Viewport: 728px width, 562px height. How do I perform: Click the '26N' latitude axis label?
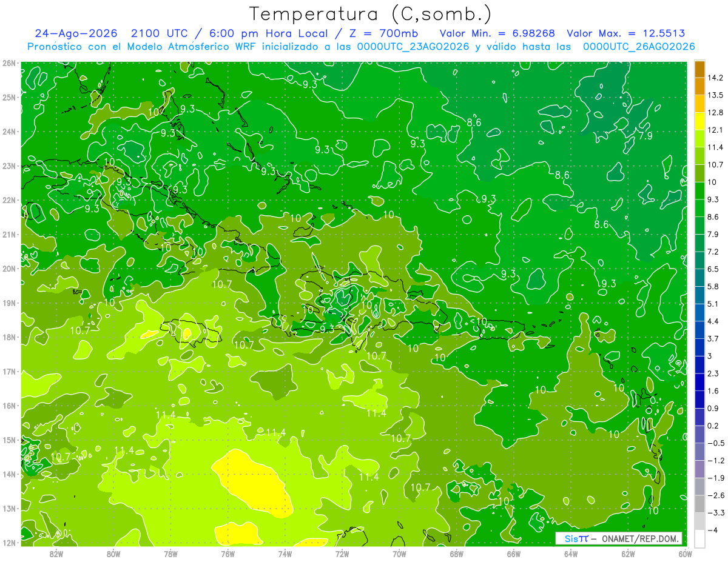[x=9, y=63]
